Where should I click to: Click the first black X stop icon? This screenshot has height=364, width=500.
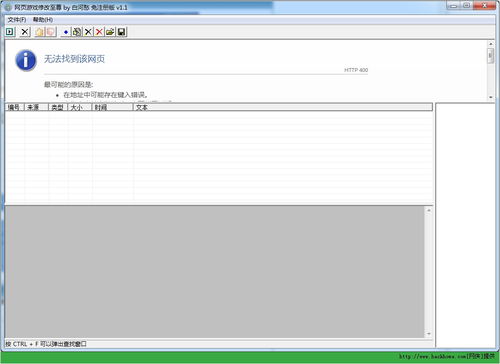click(x=25, y=32)
